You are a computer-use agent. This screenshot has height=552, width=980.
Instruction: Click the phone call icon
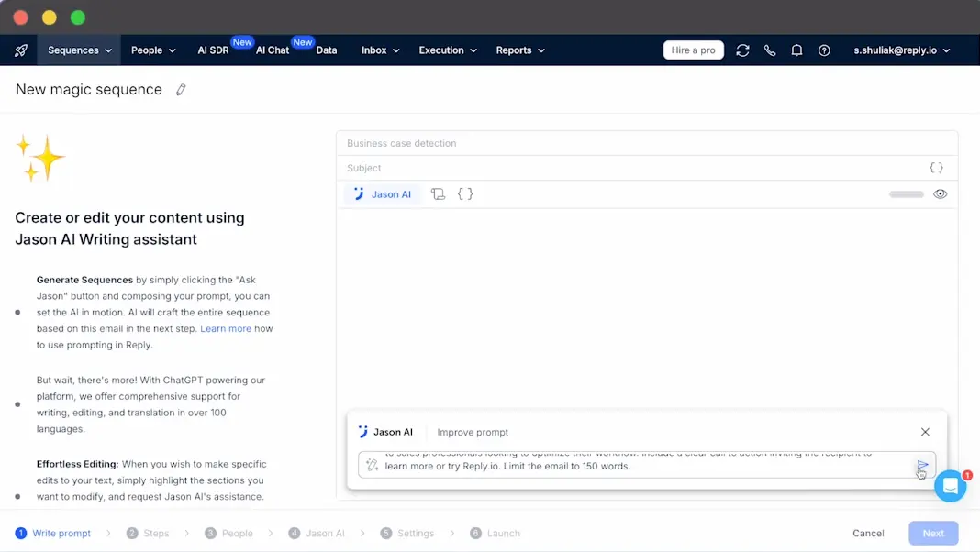pyautogui.click(x=770, y=50)
